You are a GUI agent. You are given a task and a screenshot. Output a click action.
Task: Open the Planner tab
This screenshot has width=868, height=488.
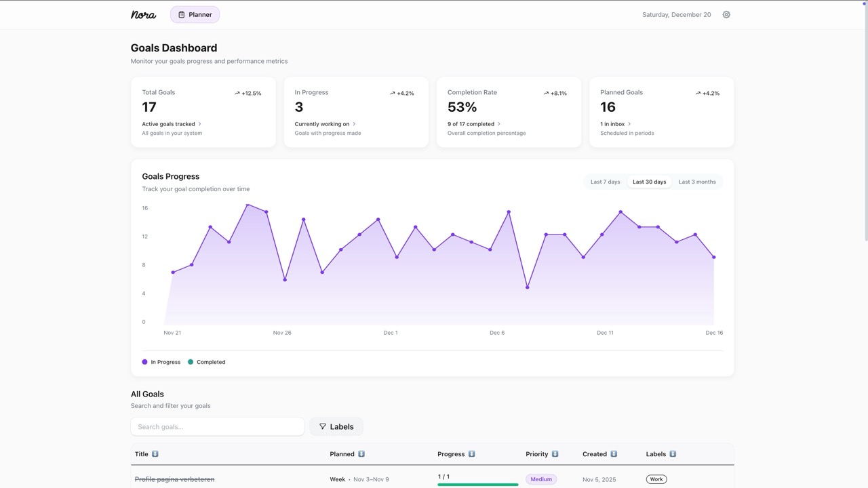195,15
